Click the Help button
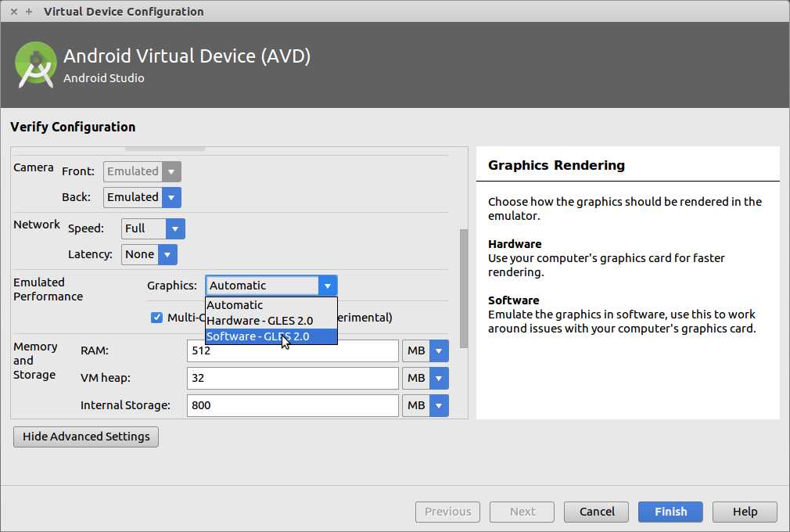Image resolution: width=790 pixels, height=532 pixels. 745,512
